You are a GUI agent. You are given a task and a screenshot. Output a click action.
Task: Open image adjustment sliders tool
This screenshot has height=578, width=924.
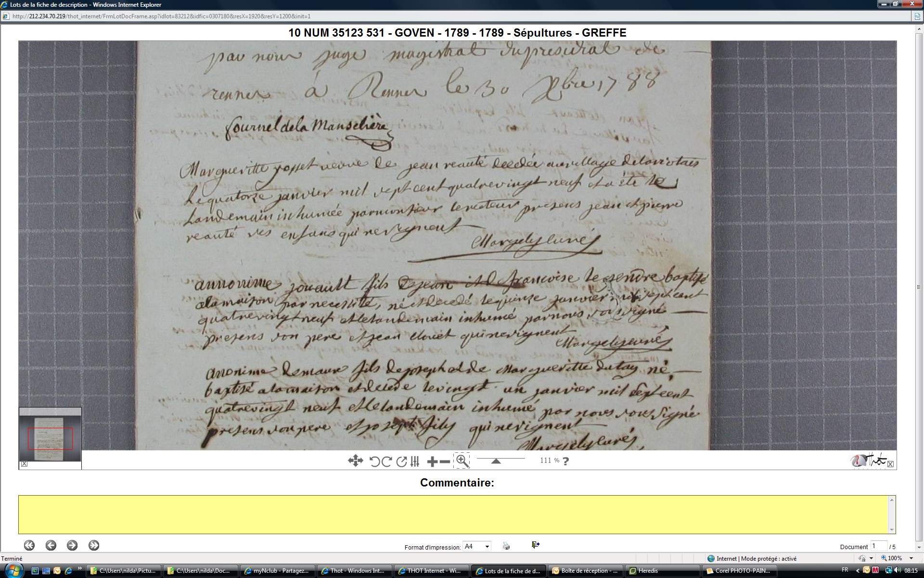(415, 461)
